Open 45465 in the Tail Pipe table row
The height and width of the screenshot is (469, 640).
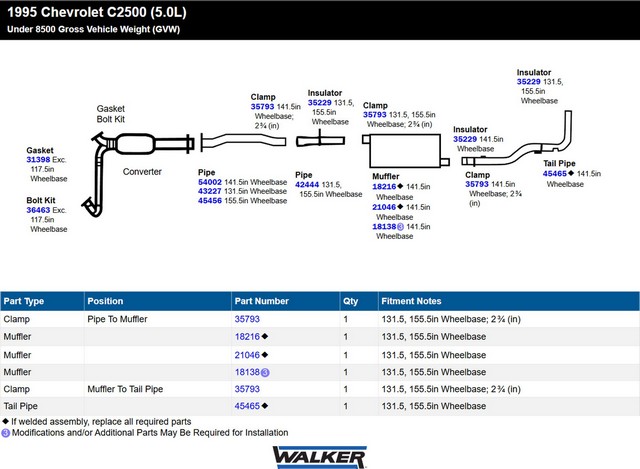(x=247, y=406)
